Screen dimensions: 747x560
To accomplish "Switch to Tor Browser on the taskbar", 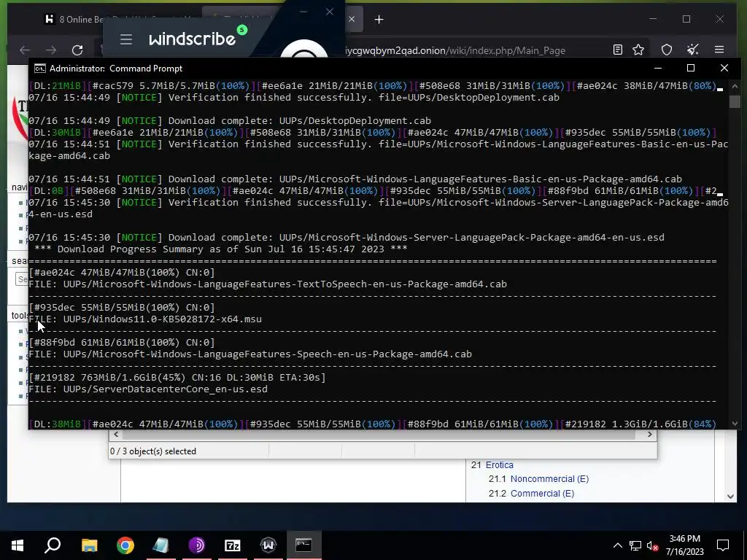I will point(197,545).
